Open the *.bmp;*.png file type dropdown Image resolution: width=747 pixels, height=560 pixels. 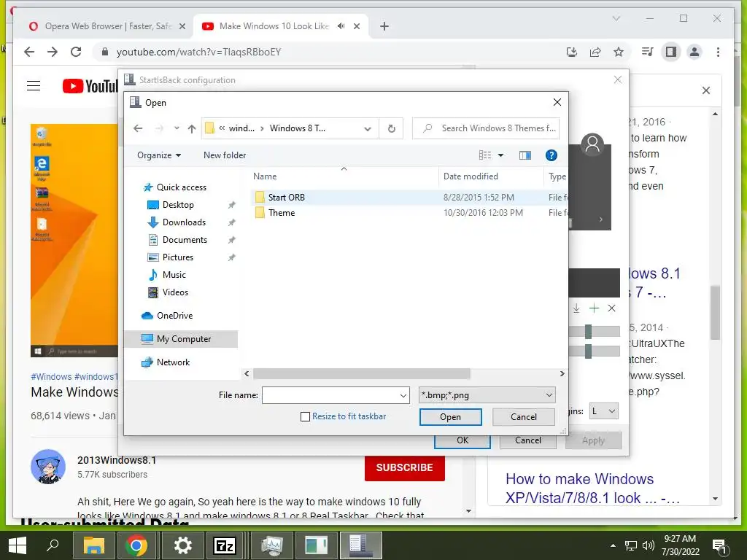[487, 395]
